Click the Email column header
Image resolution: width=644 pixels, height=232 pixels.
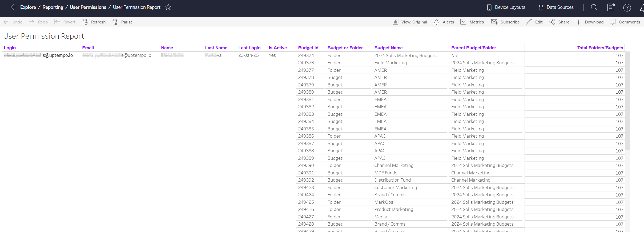pyautogui.click(x=88, y=48)
